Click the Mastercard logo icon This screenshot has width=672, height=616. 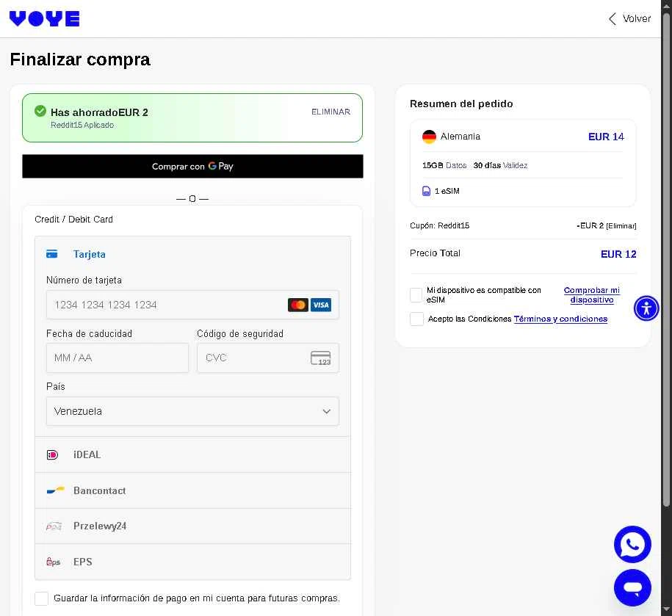click(x=298, y=305)
